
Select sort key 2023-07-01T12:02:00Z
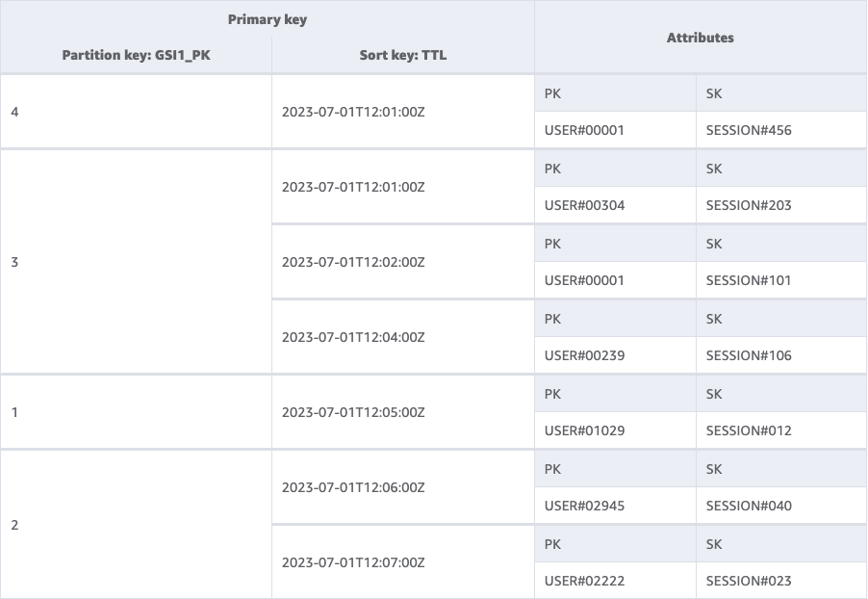pyautogui.click(x=353, y=262)
